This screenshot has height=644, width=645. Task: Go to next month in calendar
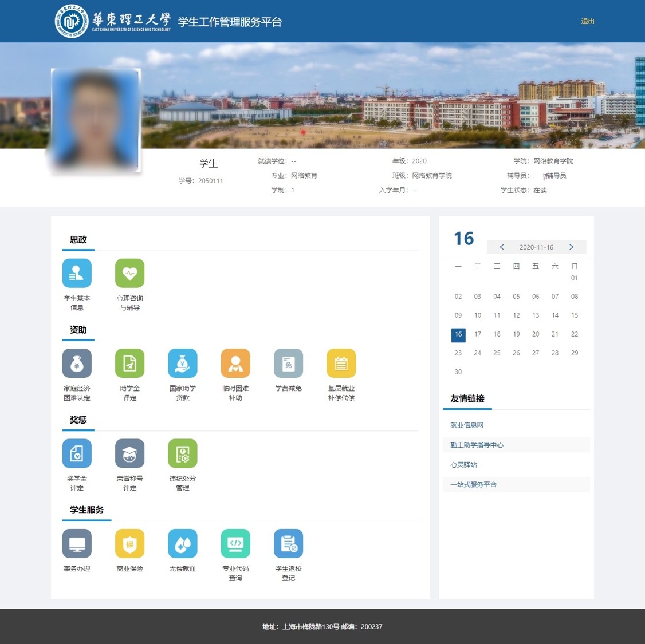(571, 247)
